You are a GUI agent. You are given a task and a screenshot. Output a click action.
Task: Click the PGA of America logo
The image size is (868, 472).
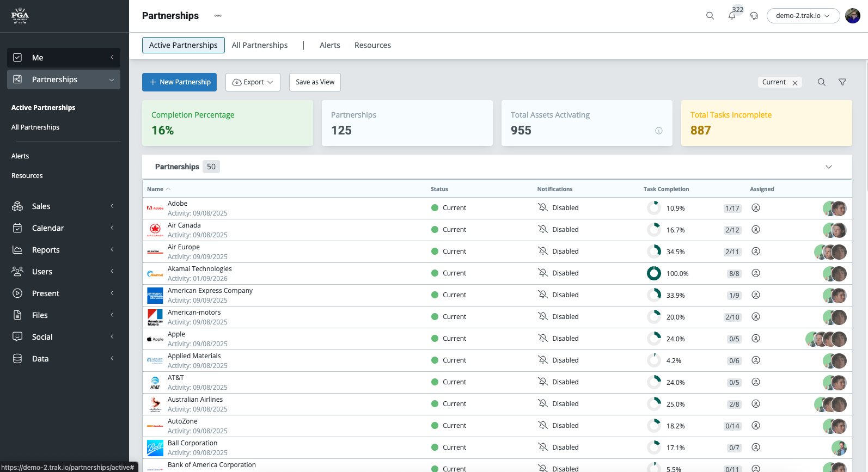(x=20, y=16)
